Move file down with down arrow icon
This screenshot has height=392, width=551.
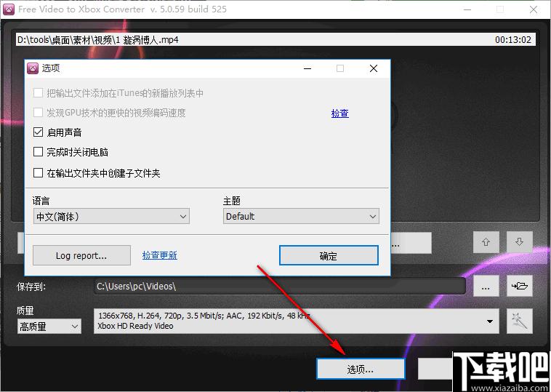coord(519,242)
